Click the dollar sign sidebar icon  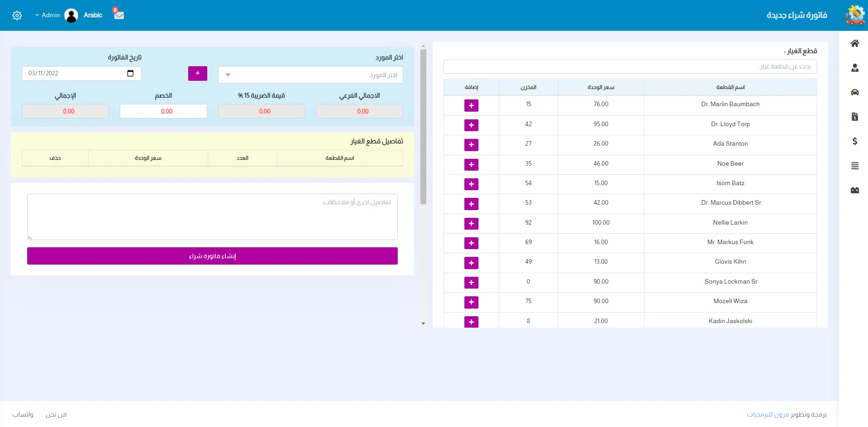click(x=854, y=141)
